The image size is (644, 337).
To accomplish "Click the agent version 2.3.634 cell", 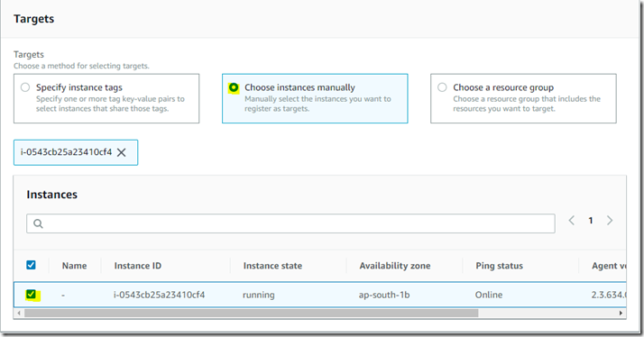I will tap(609, 295).
